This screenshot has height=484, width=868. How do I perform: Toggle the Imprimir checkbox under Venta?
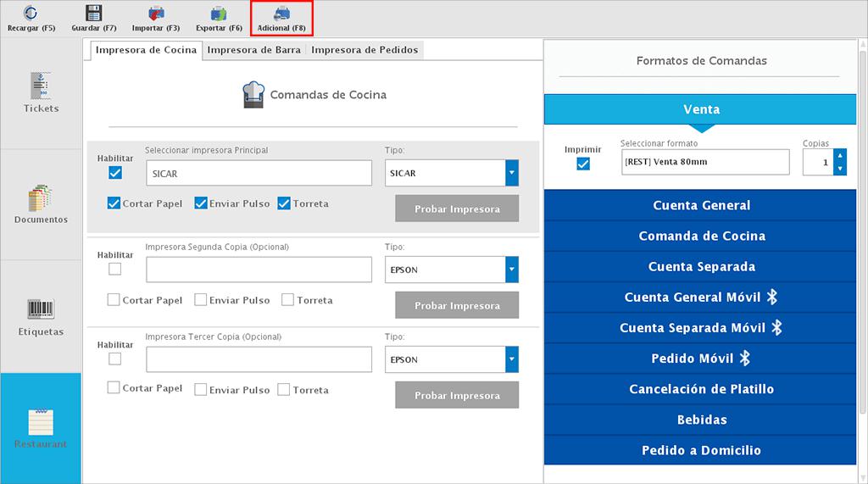pos(583,164)
